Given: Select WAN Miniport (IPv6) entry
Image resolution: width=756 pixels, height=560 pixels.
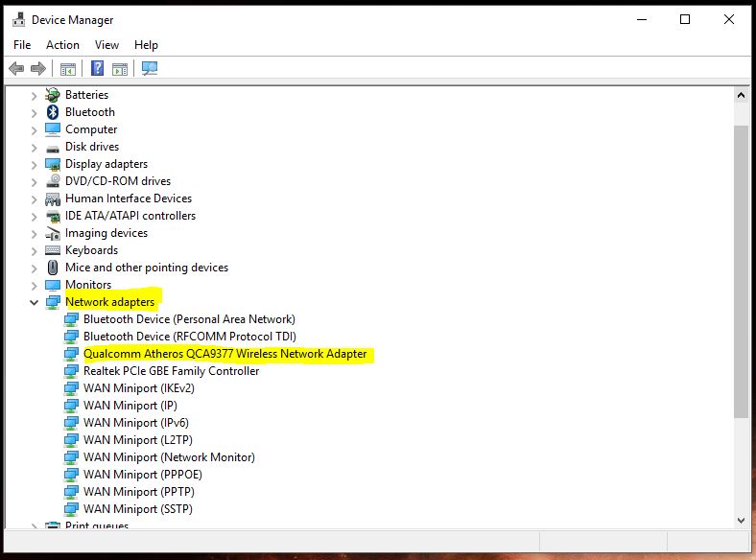Looking at the screenshot, I should tap(136, 423).
